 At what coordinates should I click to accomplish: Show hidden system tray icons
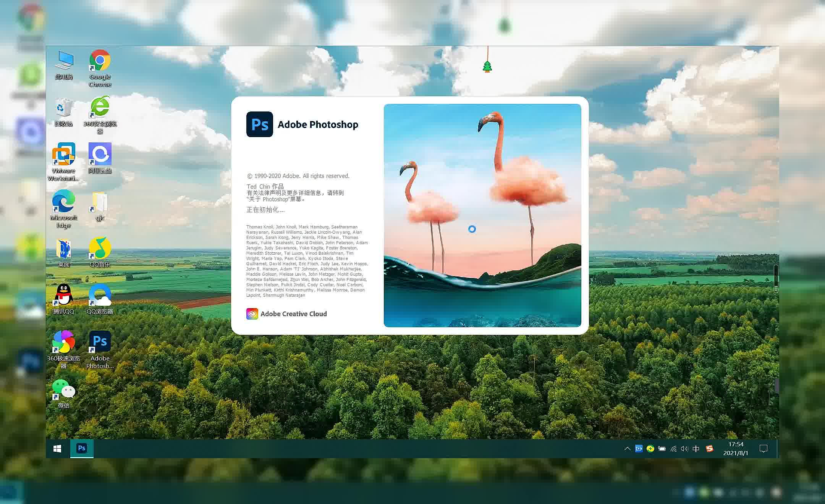[627, 449]
